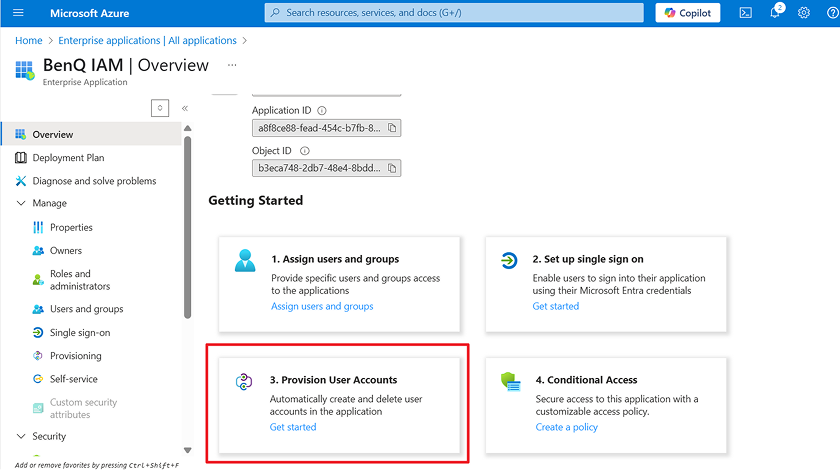Toggle the sidebar expand/collapse arrows button
The height and width of the screenshot is (470, 840).
160,108
